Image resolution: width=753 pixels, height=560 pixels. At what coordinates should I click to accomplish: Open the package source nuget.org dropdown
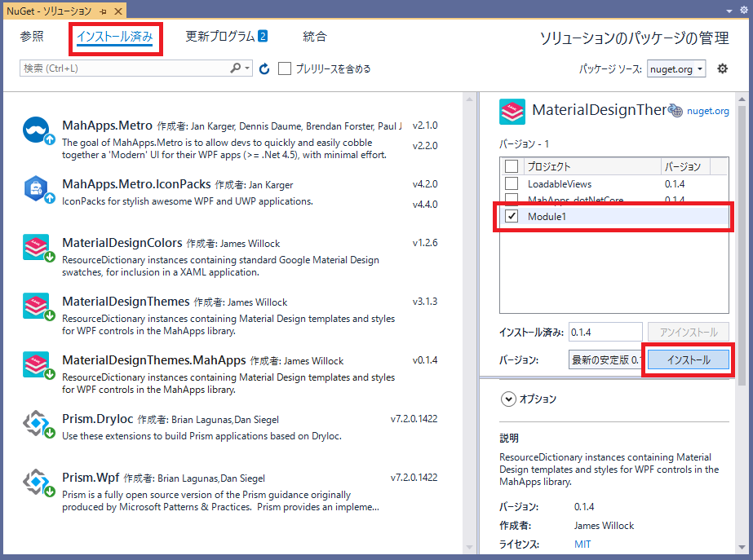(676, 69)
